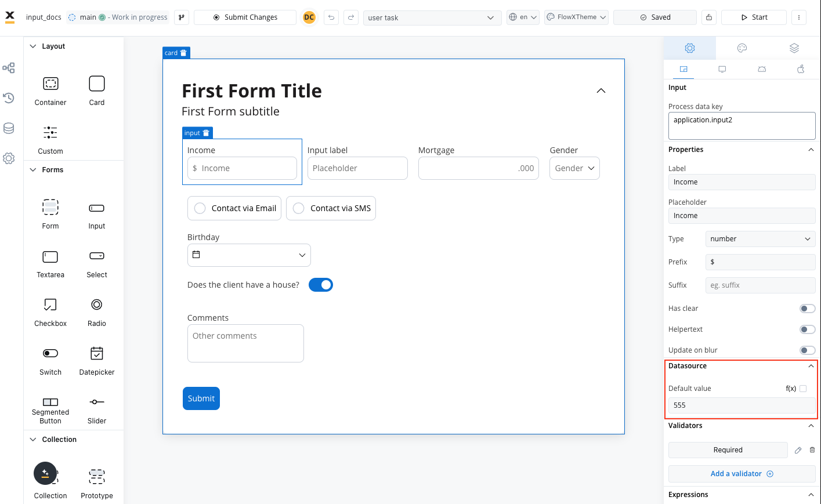This screenshot has height=504, width=821.
Task: Collapse the First Form Title card chevron
Action: tap(601, 90)
